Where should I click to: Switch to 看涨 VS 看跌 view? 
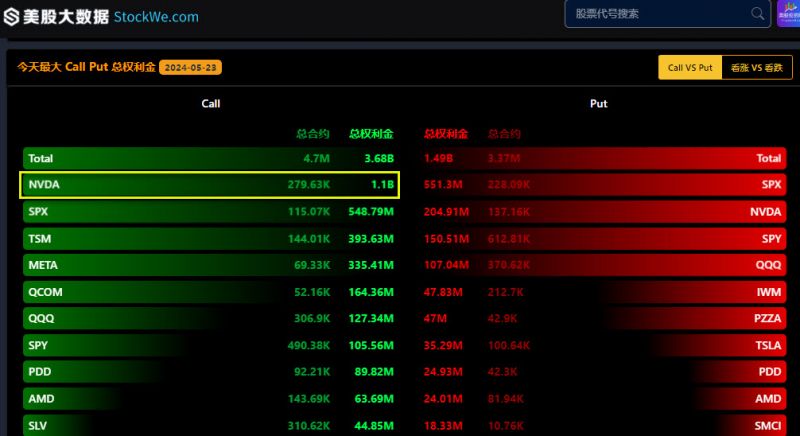tap(757, 67)
